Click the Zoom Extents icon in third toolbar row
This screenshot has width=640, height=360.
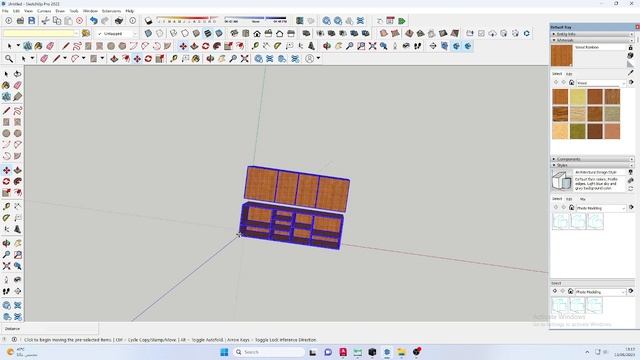point(372,46)
